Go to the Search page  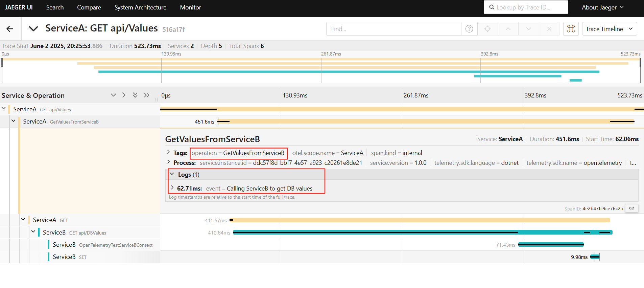(x=55, y=7)
